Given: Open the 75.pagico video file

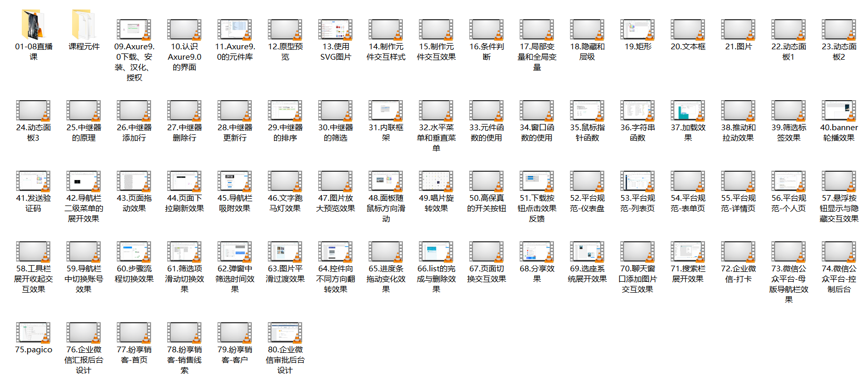Looking at the screenshot, I should tap(33, 333).
